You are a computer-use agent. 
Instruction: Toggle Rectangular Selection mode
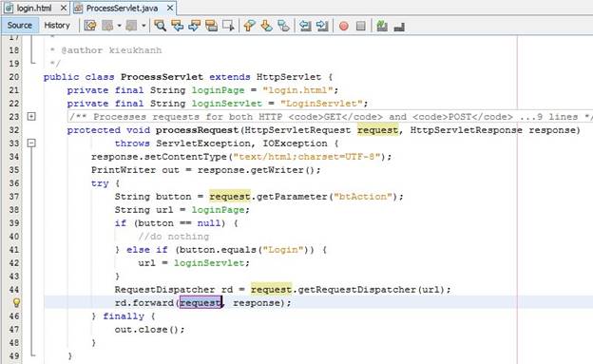pos(228,26)
